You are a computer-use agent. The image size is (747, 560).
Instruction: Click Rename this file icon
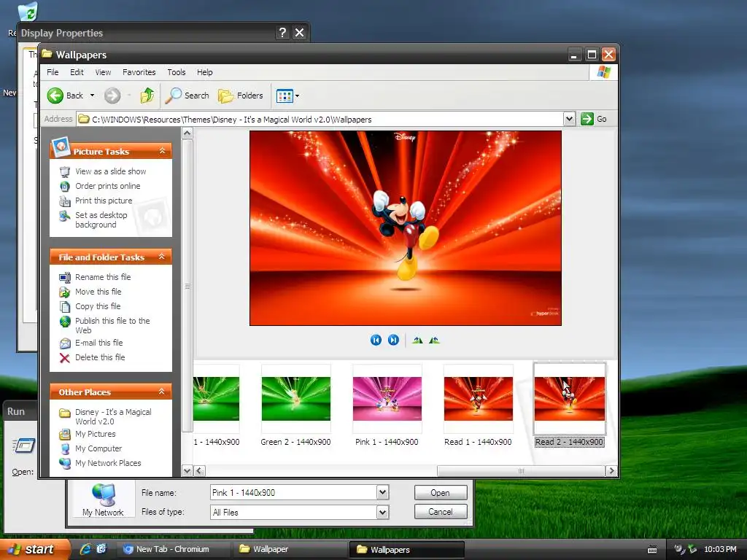(x=65, y=277)
